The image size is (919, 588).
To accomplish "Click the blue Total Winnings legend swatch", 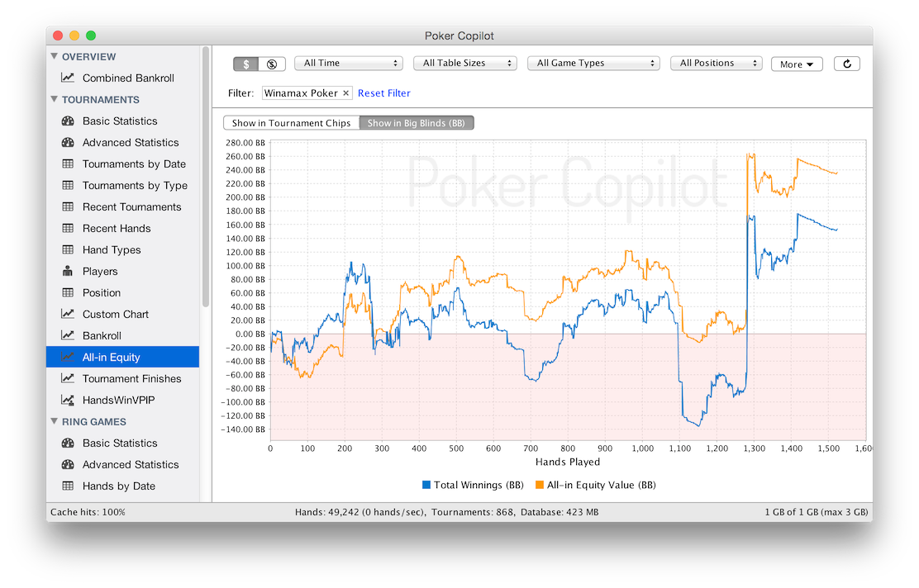I will tap(426, 485).
